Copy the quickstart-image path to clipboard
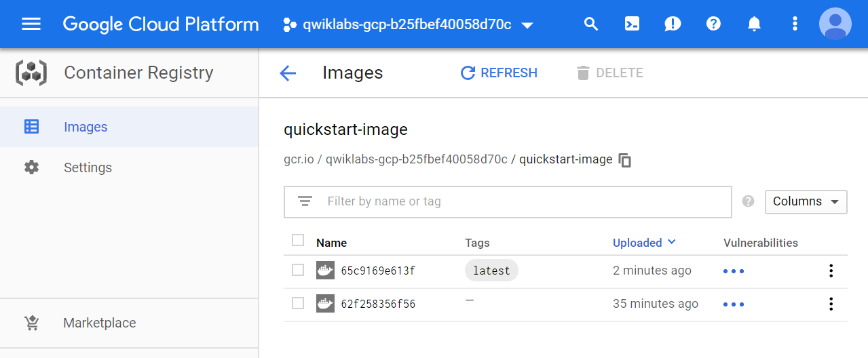Screen dimensions: 868x358 click(625, 161)
